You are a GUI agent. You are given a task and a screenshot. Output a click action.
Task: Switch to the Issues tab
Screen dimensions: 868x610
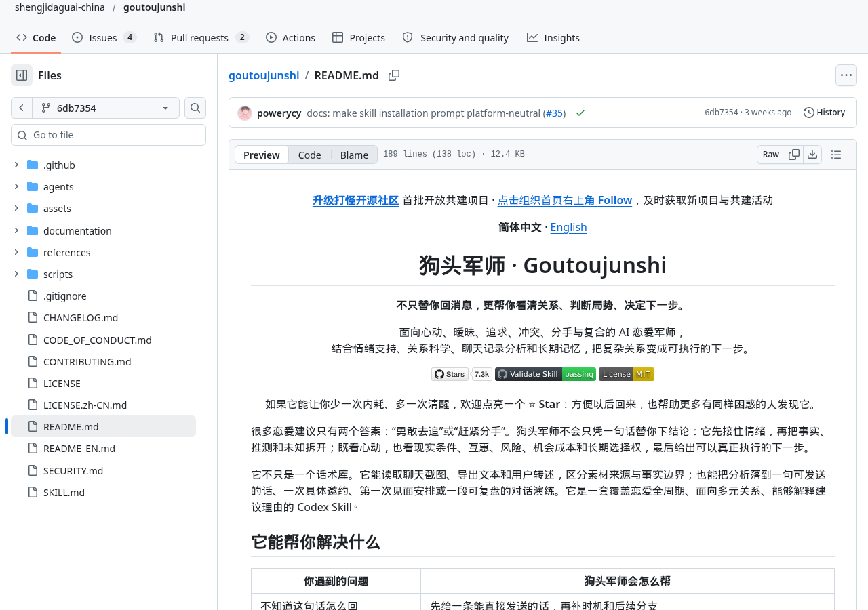pos(104,37)
